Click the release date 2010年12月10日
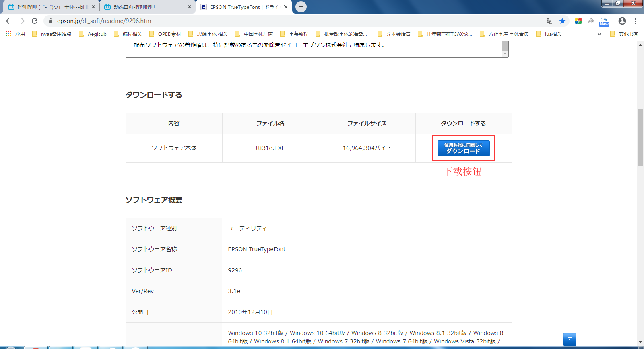 (x=250, y=312)
